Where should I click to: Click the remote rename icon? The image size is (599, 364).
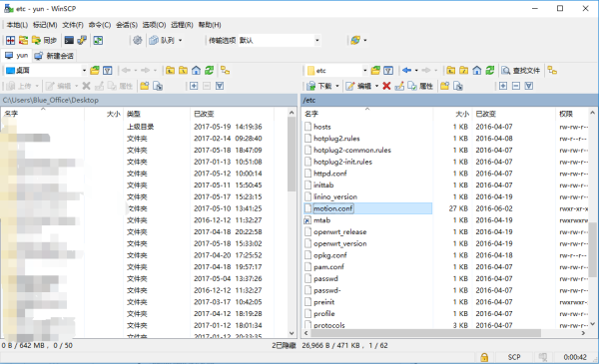[x=399, y=86]
